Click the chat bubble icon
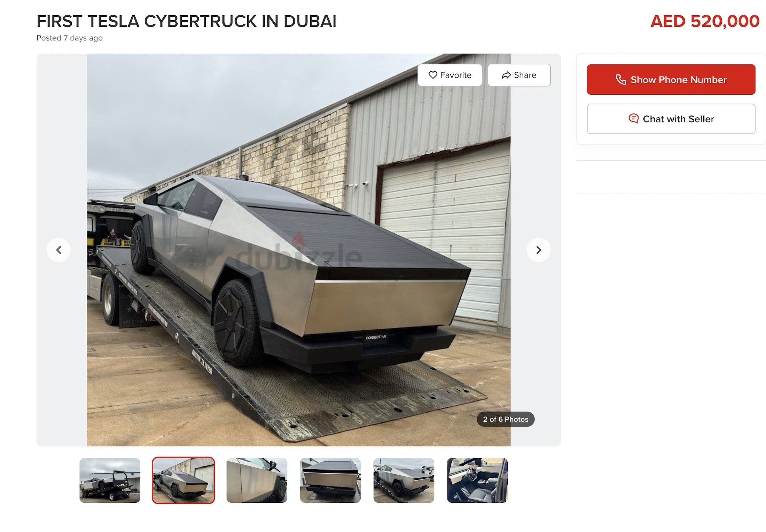The image size is (766, 532). [633, 119]
